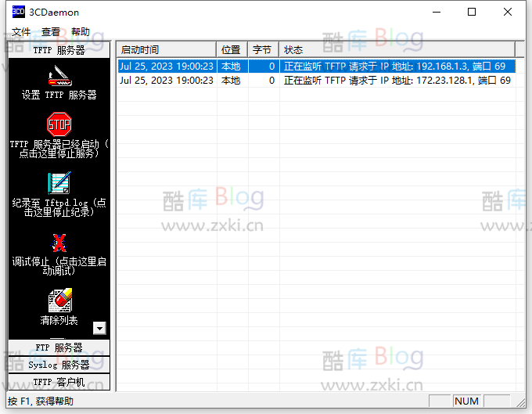Click 本地 cell in the 172.23.128.1 row

point(231,81)
